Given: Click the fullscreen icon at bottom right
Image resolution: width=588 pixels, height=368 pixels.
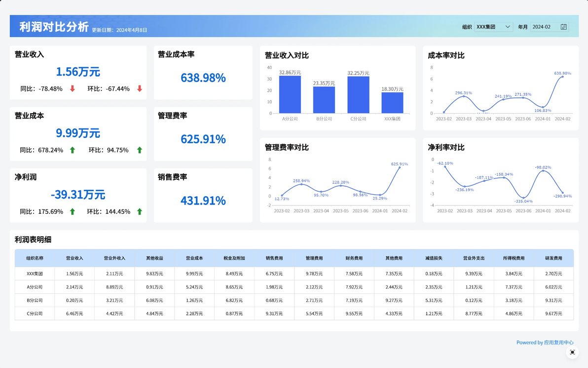Looking at the screenshot, I should (572, 352).
